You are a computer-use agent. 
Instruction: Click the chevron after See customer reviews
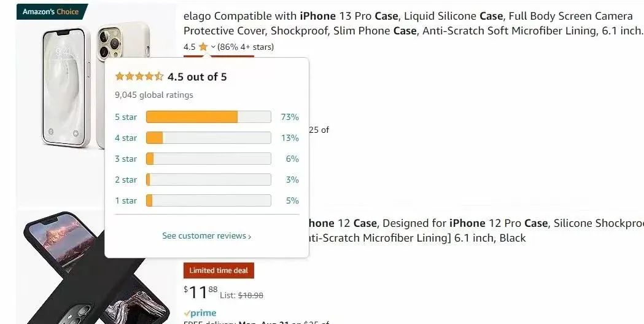click(249, 237)
